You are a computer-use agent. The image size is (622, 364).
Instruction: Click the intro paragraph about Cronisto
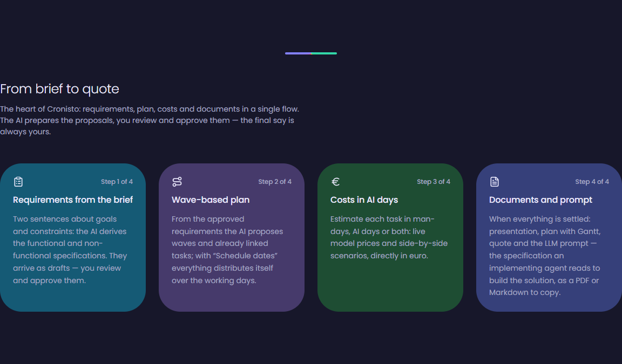tap(150, 120)
